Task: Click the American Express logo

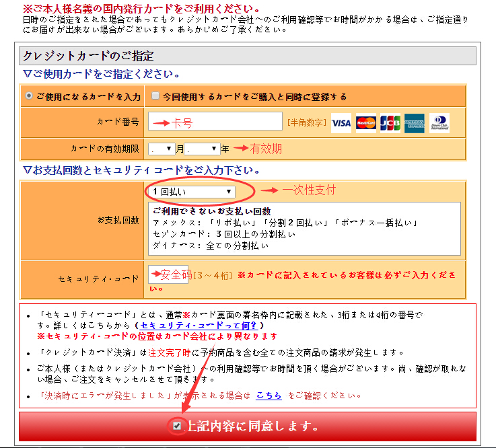Action: 414,122
